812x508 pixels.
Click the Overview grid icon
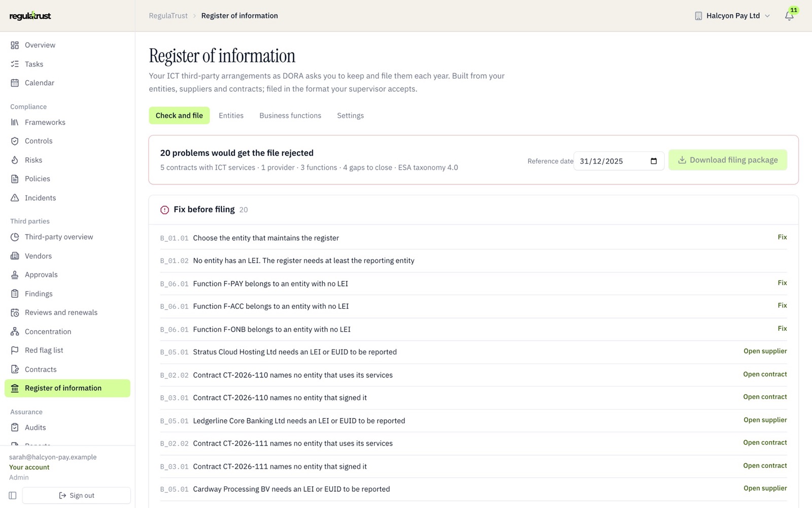(15, 45)
